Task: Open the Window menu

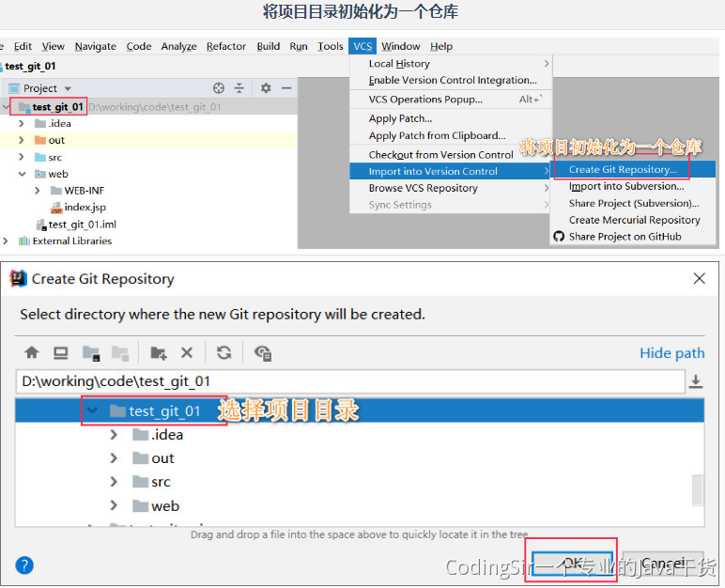Action: 401,46
